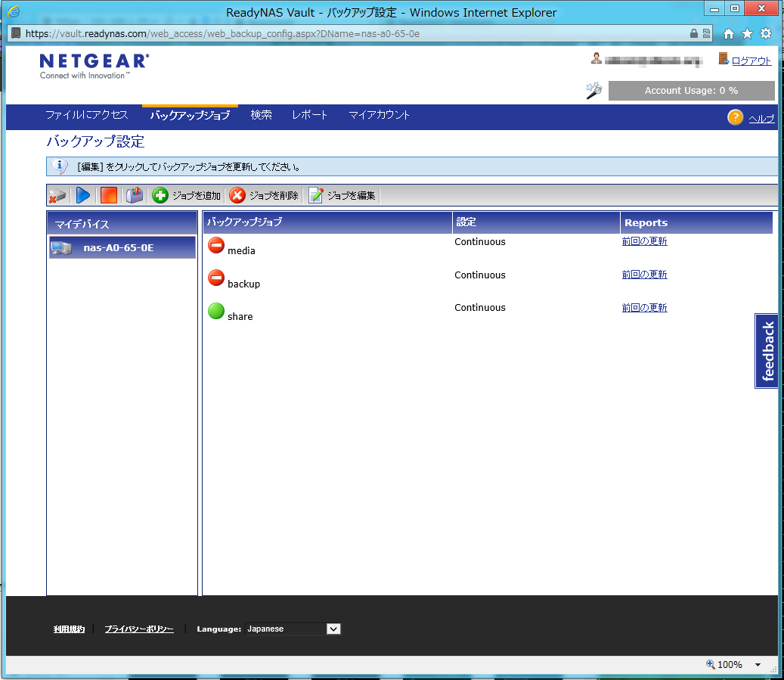Select the red status icon for media job
784x680 pixels.
coord(216,245)
